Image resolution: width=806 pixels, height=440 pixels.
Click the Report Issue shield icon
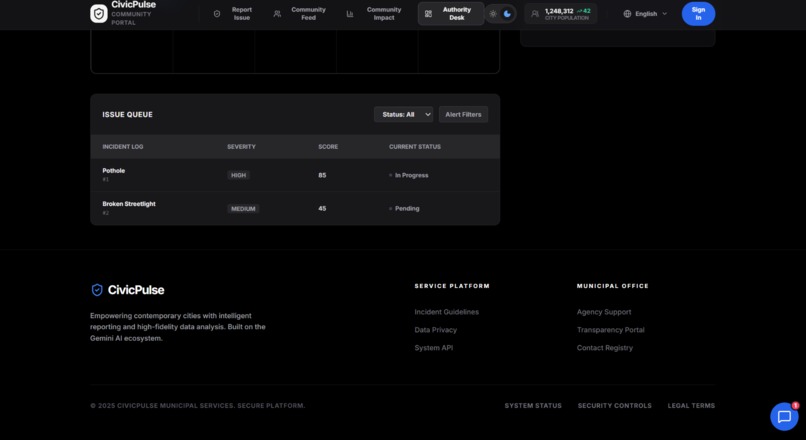217,14
